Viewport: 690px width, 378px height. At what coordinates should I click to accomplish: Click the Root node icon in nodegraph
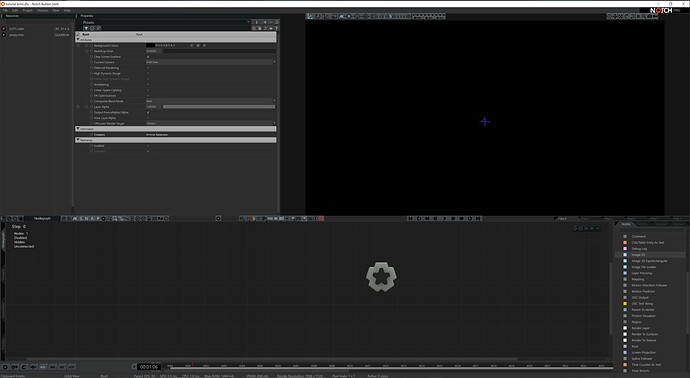click(x=381, y=277)
